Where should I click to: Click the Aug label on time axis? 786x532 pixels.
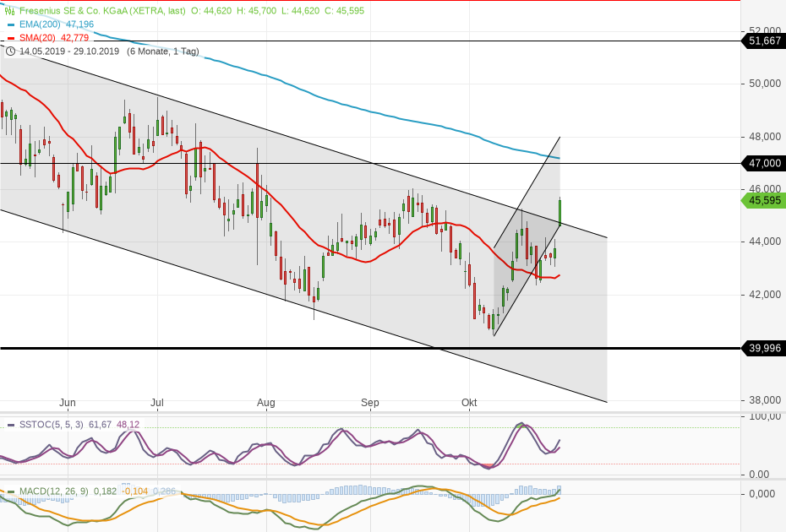(265, 402)
